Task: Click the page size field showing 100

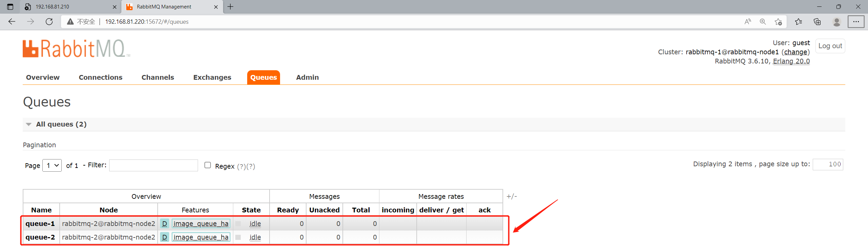Action: pos(828,164)
